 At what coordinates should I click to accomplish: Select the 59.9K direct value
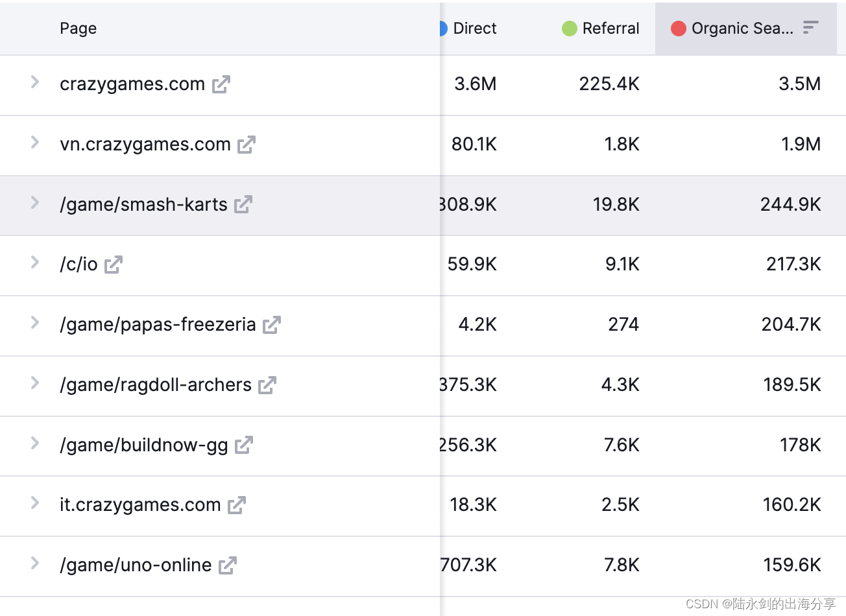click(472, 265)
